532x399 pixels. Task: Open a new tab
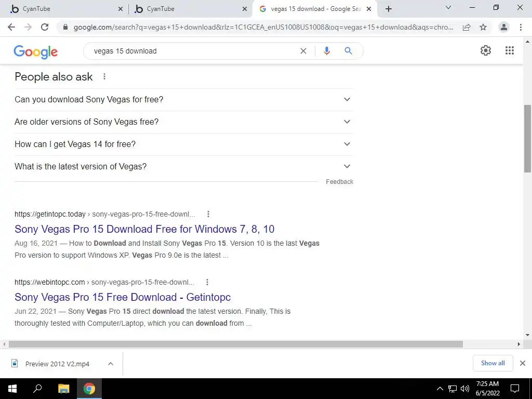[389, 9]
